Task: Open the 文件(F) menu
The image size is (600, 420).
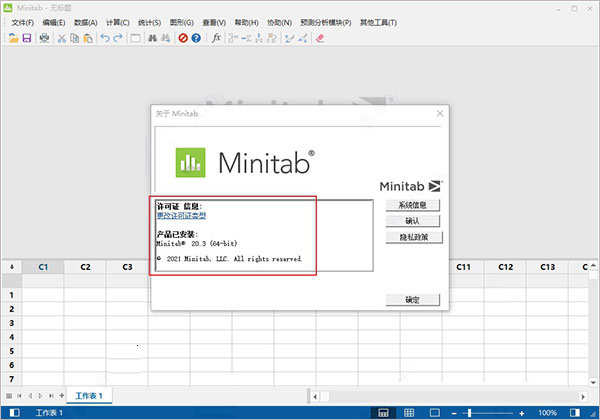Action: point(22,23)
